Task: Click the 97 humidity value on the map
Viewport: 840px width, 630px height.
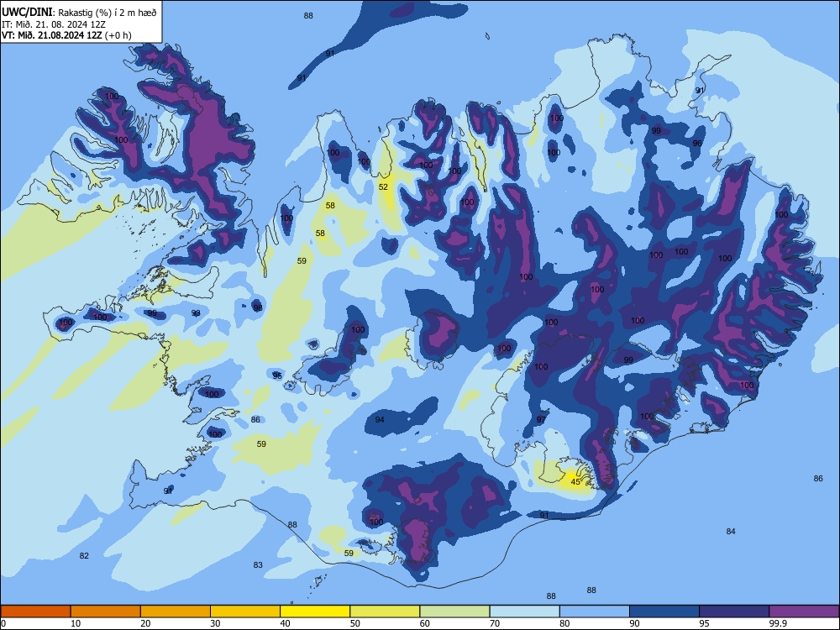Action: coord(541,419)
